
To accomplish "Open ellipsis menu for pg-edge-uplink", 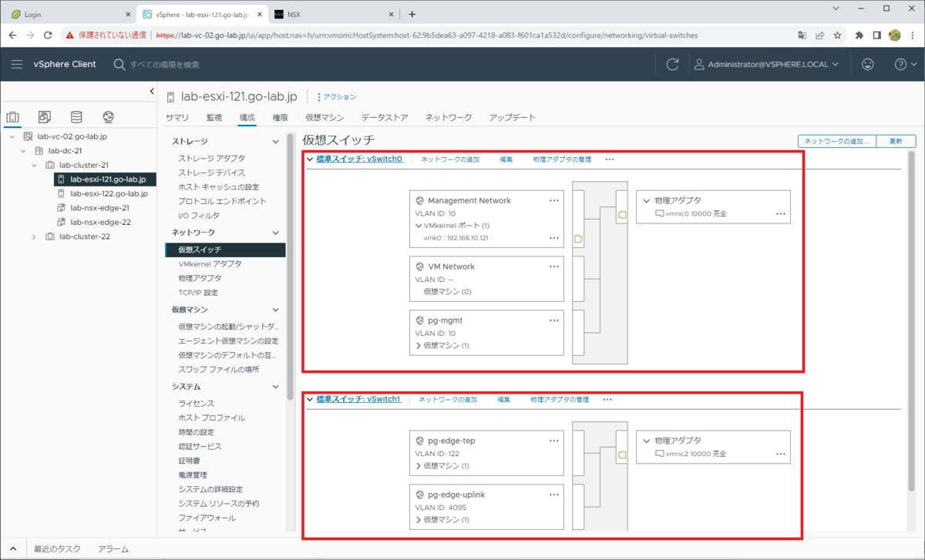I will point(553,495).
